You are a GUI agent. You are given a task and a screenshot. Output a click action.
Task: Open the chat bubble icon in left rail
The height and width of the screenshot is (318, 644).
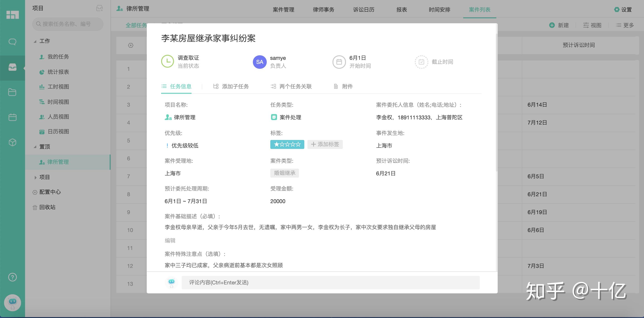(13, 41)
